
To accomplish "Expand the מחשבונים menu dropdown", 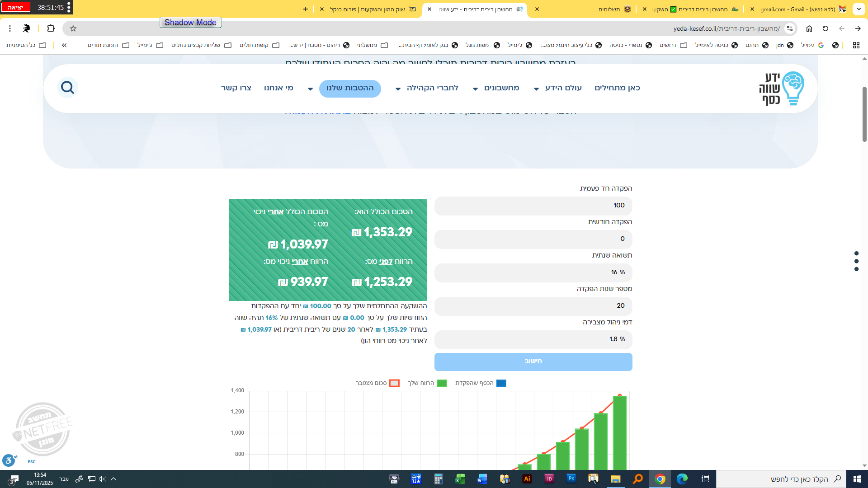I will click(496, 88).
